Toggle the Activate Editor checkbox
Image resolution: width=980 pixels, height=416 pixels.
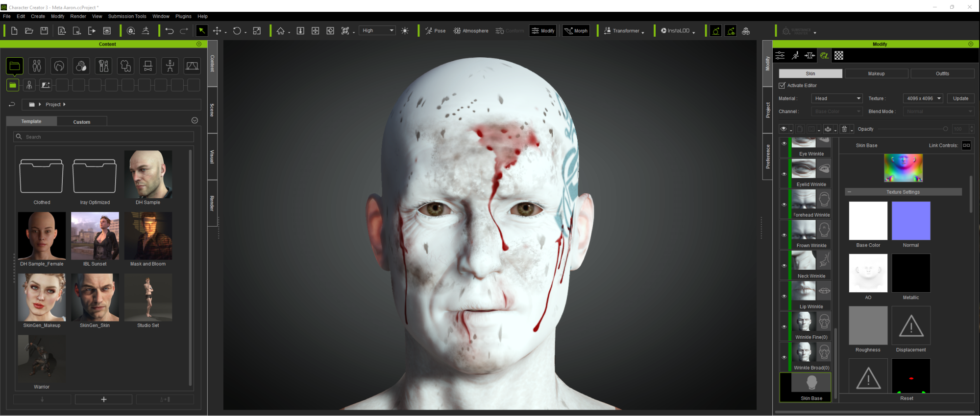(x=782, y=85)
